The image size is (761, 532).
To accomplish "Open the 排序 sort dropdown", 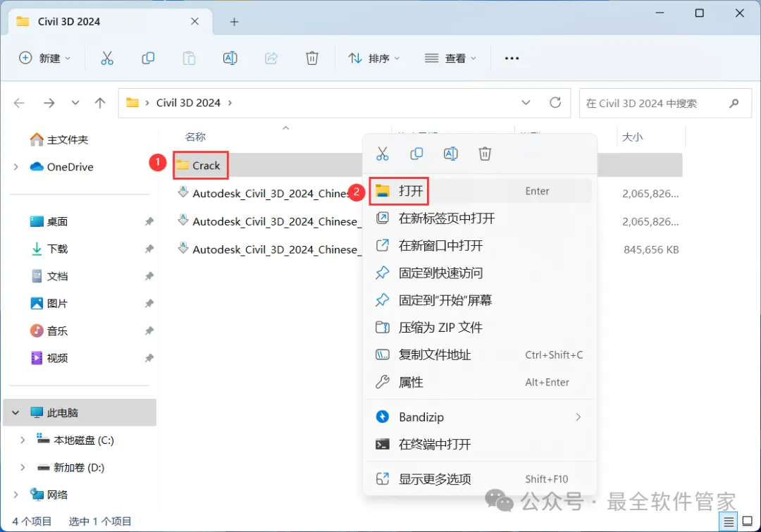I will pos(373,58).
